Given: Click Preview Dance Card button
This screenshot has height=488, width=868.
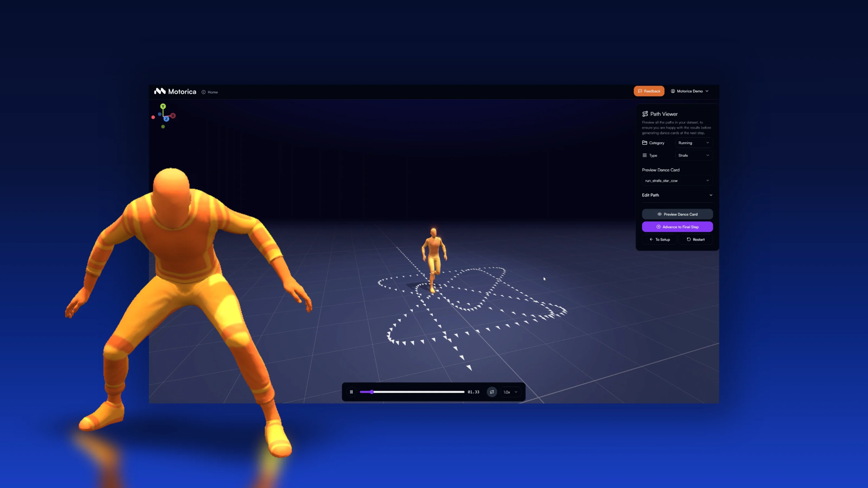Looking at the screenshot, I should point(677,214).
